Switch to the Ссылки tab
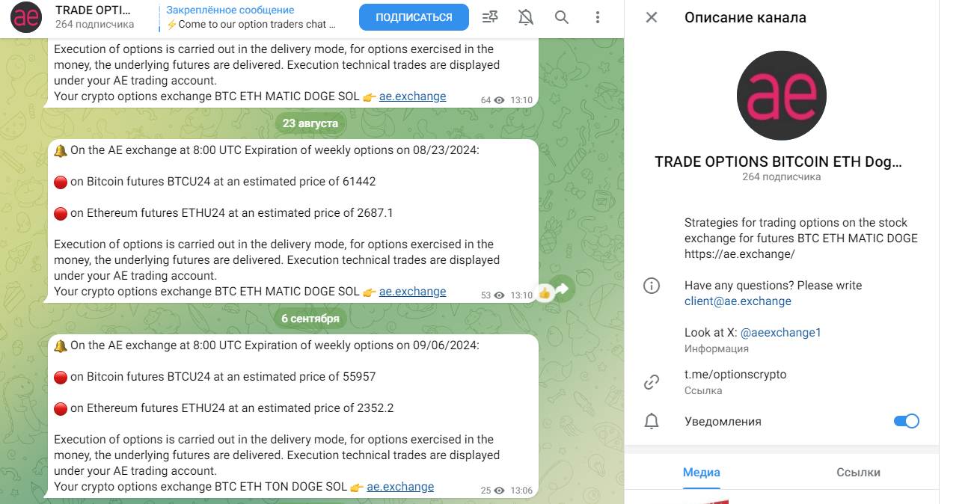 point(858,473)
